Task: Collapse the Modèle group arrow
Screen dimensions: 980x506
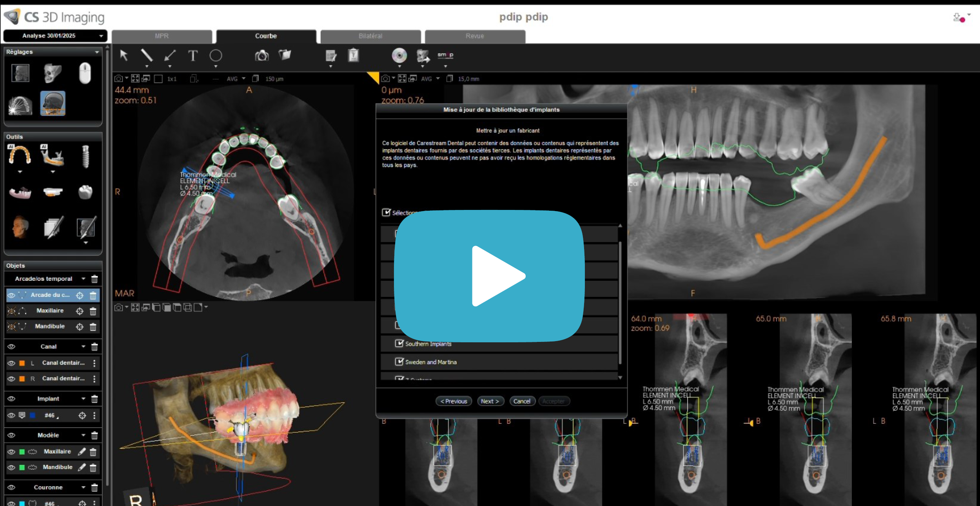Action: (83, 435)
